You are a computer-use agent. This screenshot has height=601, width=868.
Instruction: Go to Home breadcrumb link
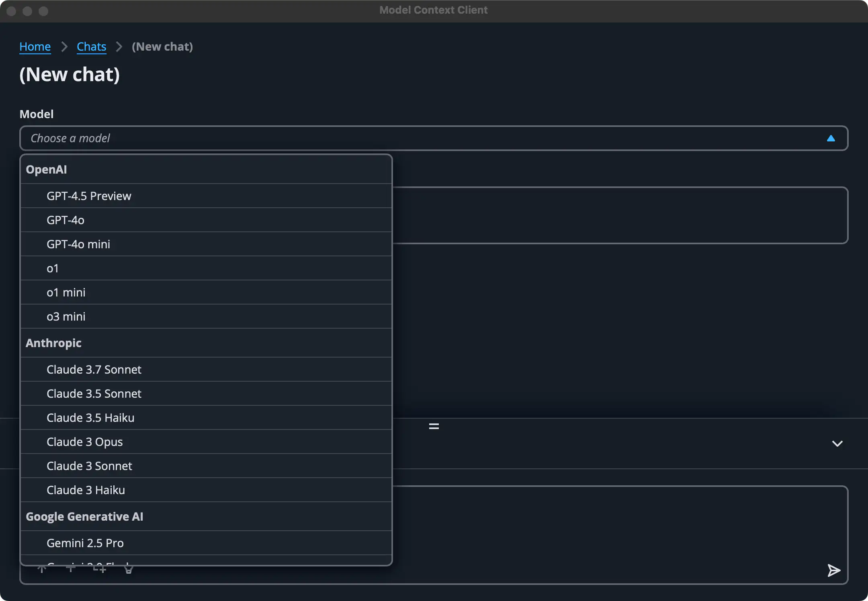click(x=35, y=47)
